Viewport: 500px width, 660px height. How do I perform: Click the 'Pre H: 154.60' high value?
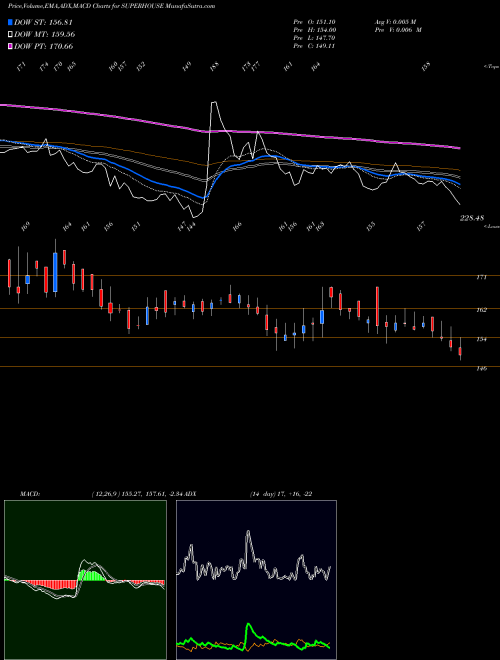314,30
